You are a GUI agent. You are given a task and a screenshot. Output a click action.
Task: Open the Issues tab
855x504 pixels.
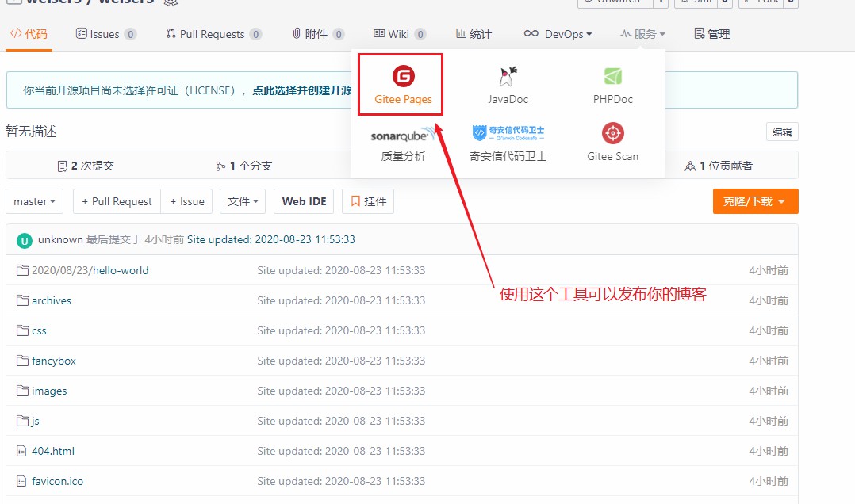105,34
